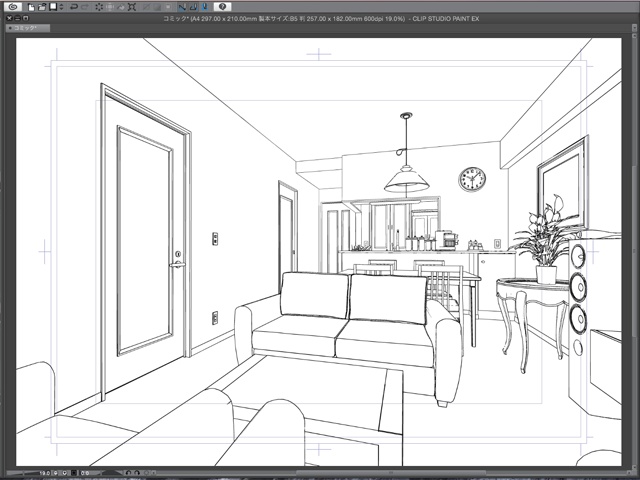Toggle snap to special ruler
640x480 pixels.
point(193,7)
